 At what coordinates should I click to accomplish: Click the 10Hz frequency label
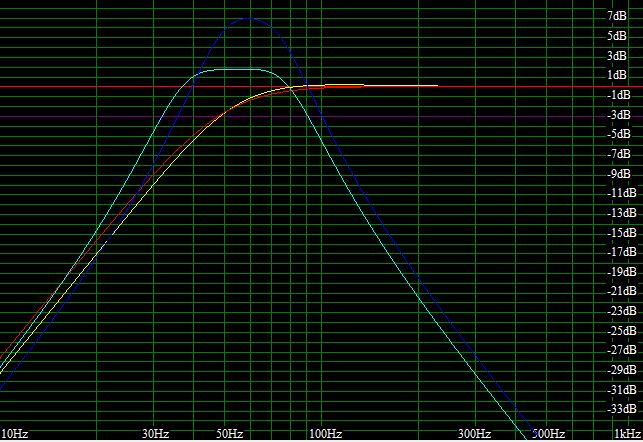tap(15, 434)
